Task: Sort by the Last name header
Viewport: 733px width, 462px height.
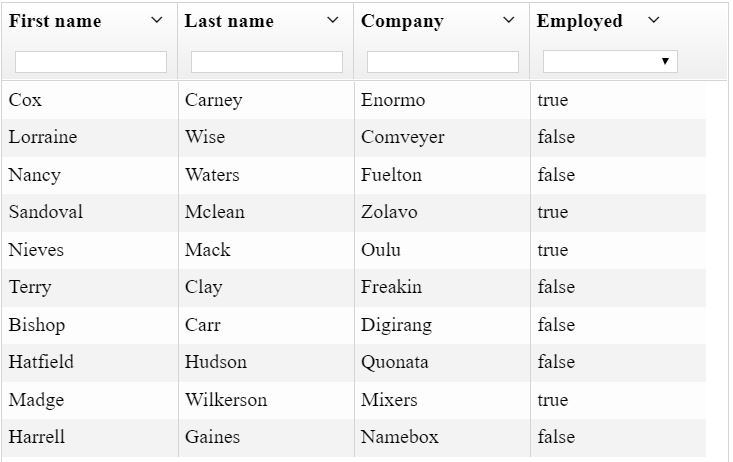Action: point(229,21)
